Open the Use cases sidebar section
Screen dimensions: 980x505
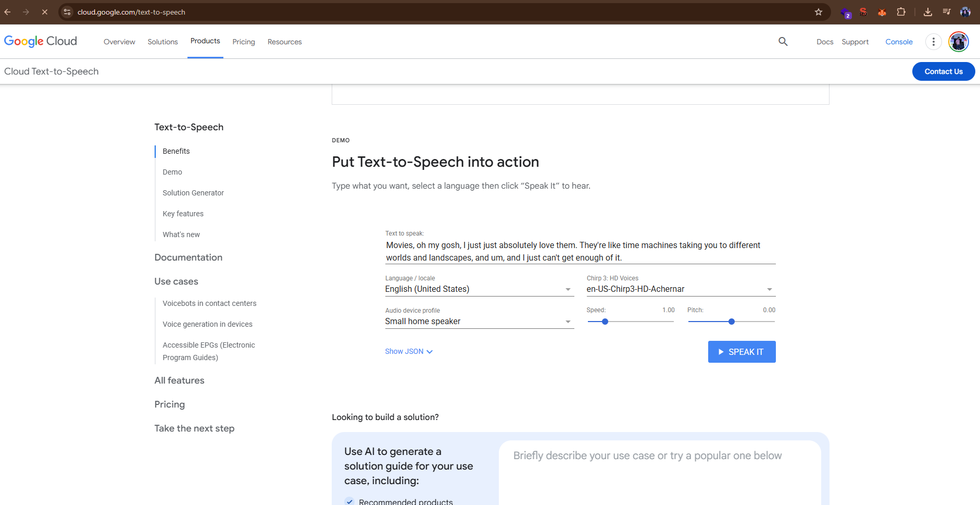pyautogui.click(x=176, y=281)
